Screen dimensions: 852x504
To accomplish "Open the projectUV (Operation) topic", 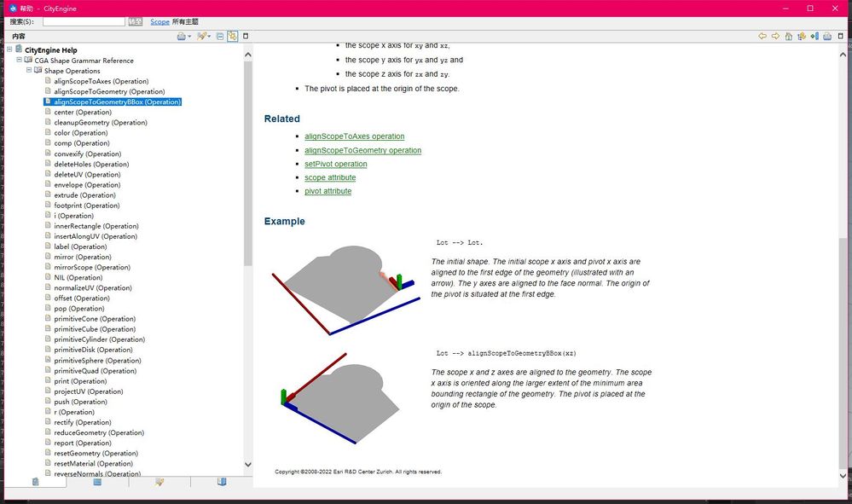I will coord(88,391).
